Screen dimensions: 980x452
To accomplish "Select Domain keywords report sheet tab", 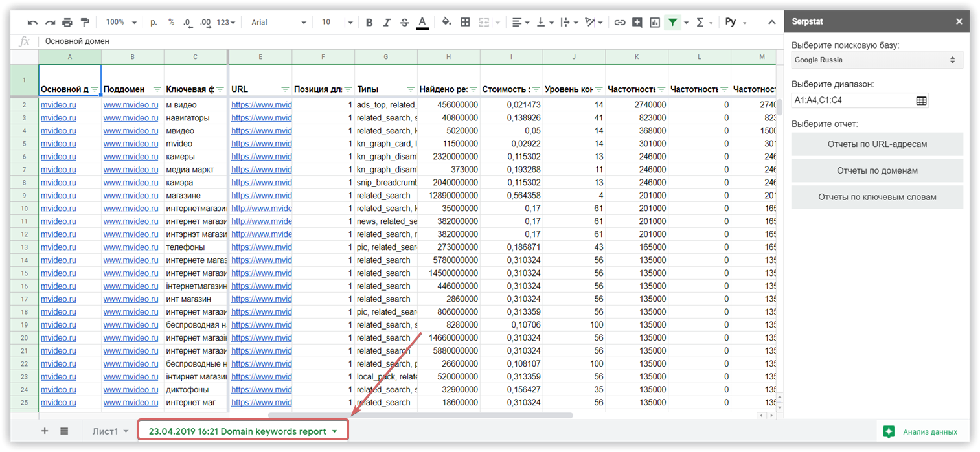I will [237, 431].
